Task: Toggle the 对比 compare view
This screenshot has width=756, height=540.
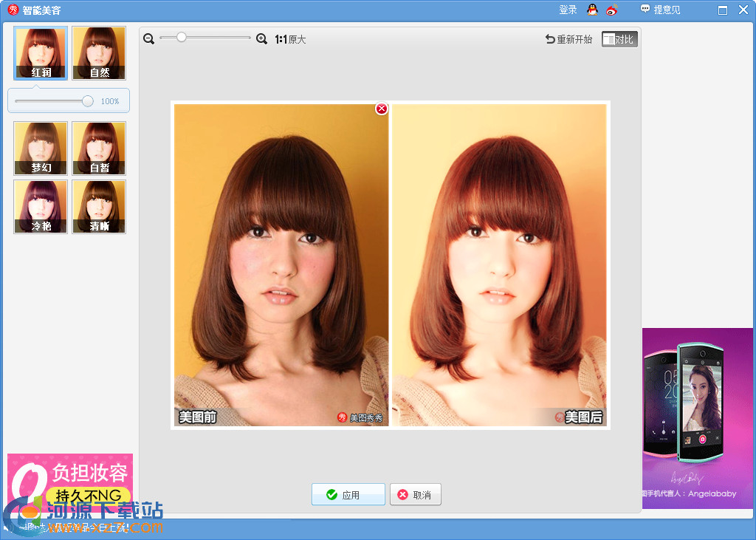Action: click(x=619, y=39)
